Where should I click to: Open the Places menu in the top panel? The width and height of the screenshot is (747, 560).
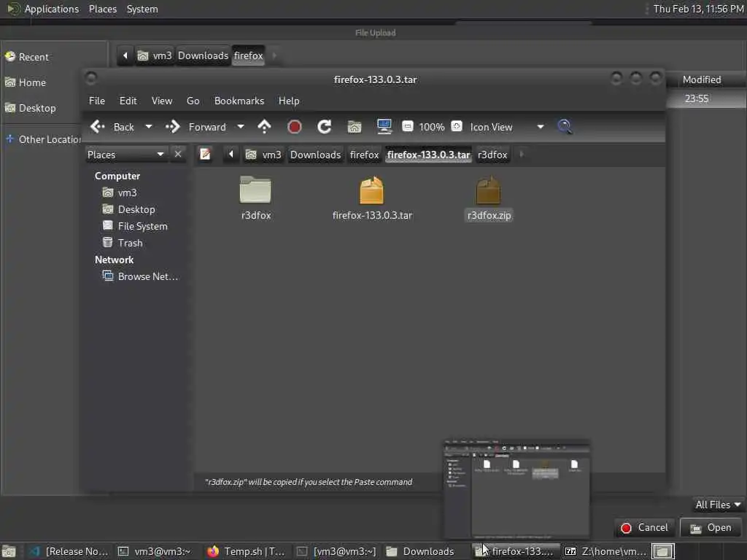tap(102, 9)
